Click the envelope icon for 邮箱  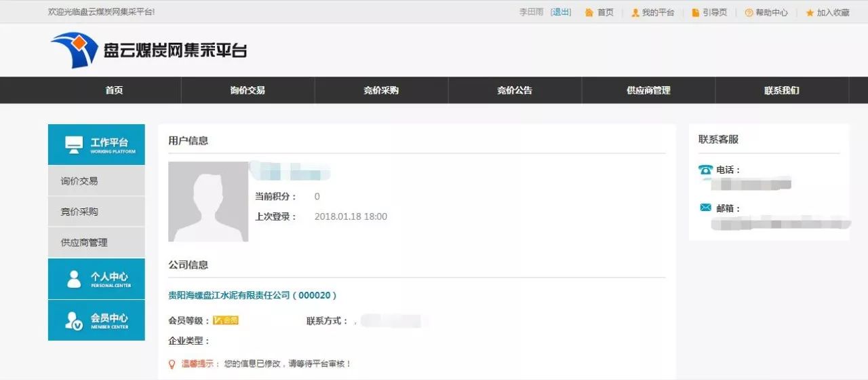tap(705, 208)
